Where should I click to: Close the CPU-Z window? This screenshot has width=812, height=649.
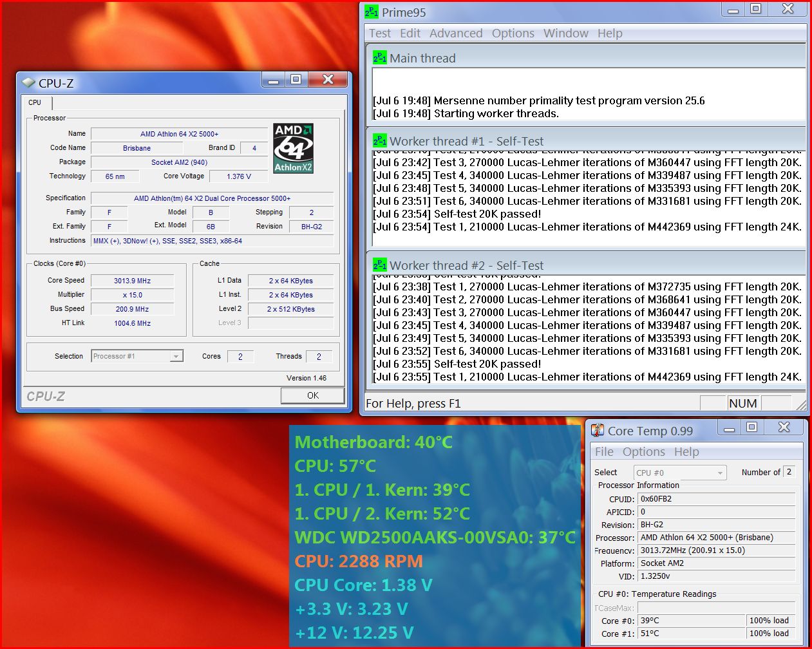[328, 80]
